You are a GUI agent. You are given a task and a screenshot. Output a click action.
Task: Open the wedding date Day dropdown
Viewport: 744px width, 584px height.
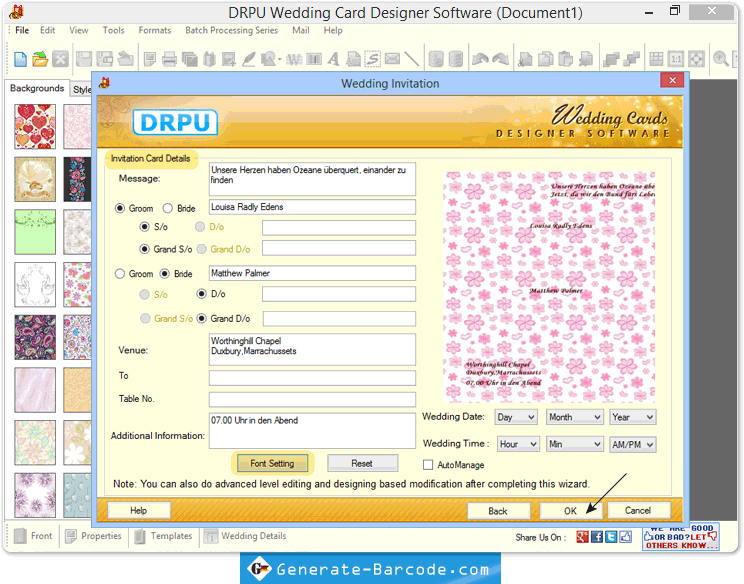[516, 417]
